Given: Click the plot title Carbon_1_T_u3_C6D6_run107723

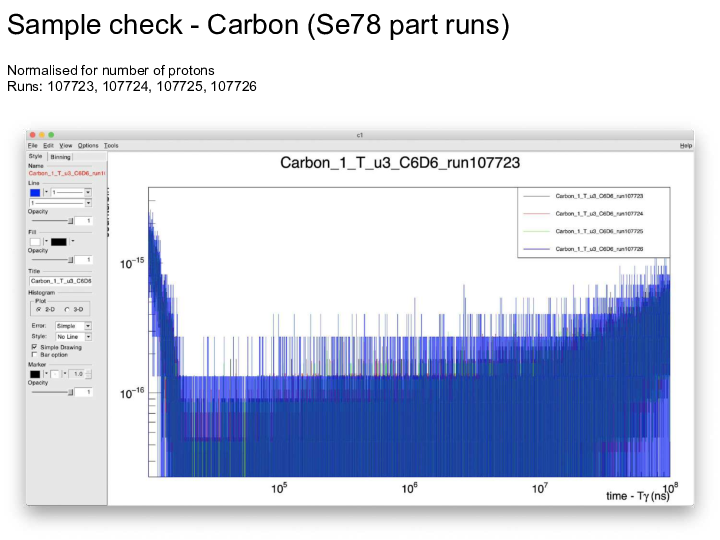Looking at the screenshot, I should [400, 163].
